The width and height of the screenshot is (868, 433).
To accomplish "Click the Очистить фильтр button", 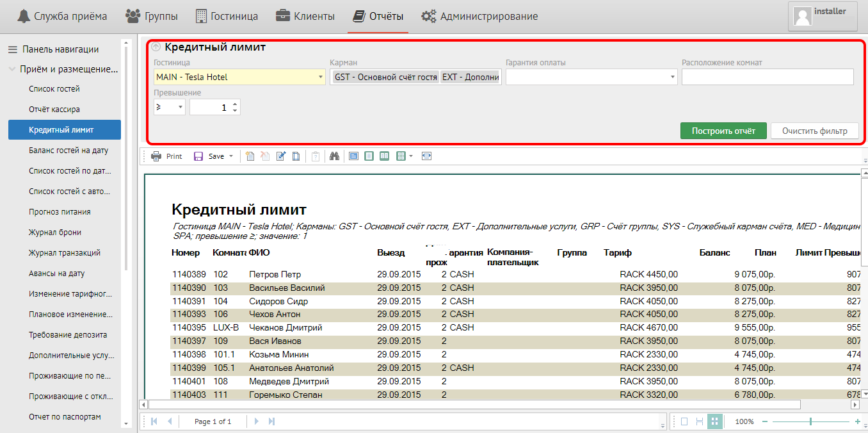I will (814, 131).
